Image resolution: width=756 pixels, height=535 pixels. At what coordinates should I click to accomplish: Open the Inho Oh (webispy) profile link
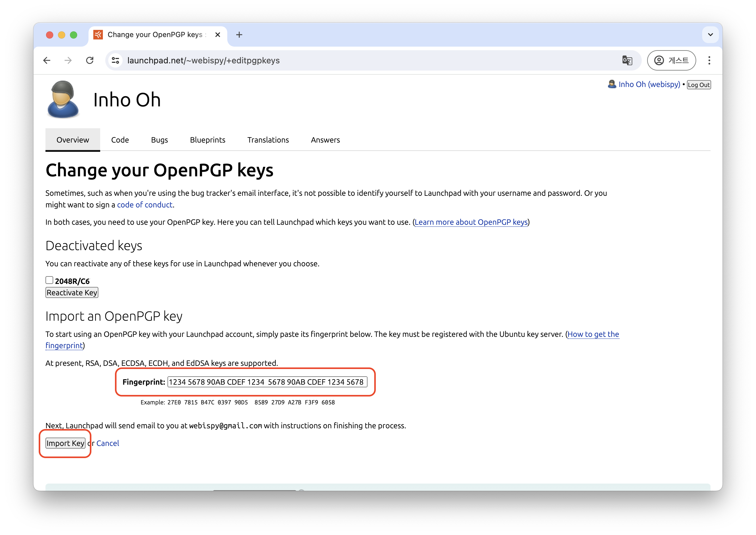pyautogui.click(x=649, y=85)
